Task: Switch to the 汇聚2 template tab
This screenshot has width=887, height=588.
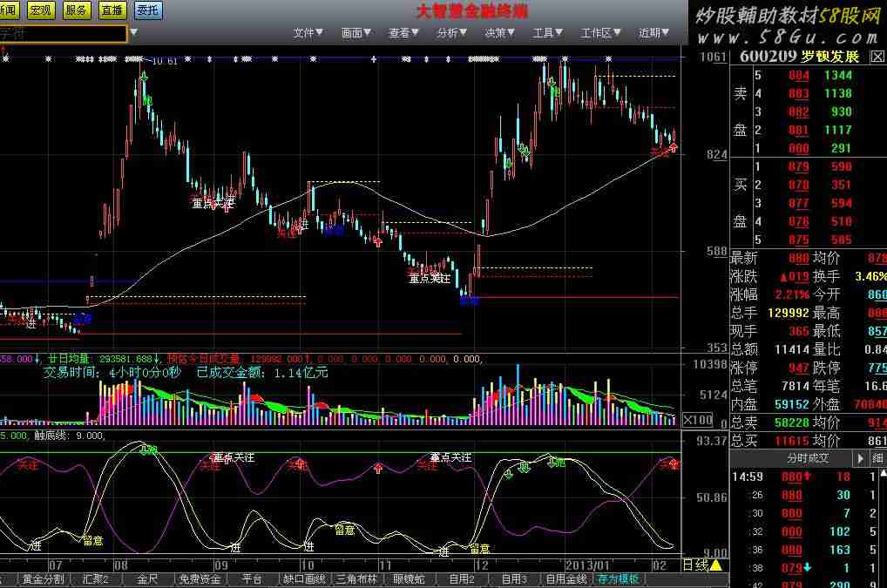Action: 95,579
